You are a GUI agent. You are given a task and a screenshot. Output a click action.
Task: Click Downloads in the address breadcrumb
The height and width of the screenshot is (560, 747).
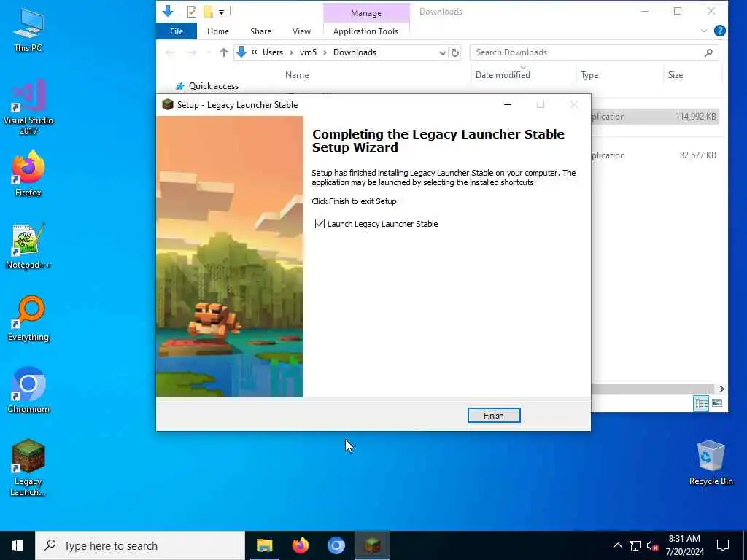(355, 52)
